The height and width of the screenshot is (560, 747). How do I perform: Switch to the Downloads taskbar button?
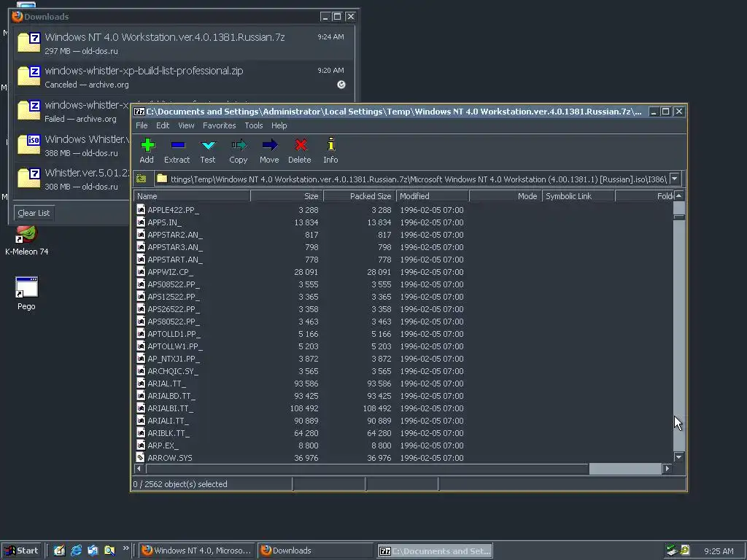(x=315, y=551)
